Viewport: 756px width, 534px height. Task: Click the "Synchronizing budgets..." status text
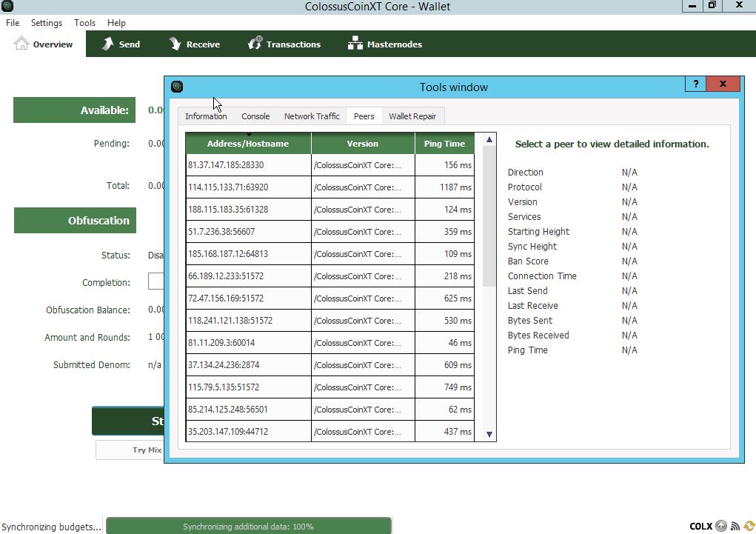coord(52,527)
